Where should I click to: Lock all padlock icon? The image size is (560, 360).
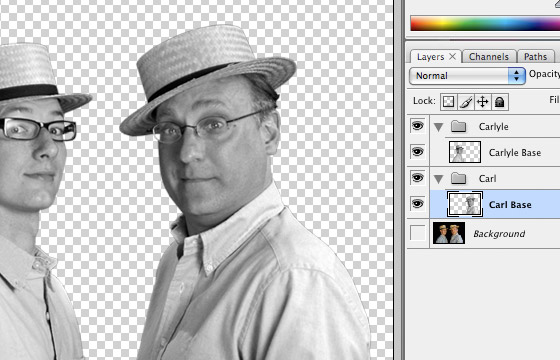[x=500, y=102]
